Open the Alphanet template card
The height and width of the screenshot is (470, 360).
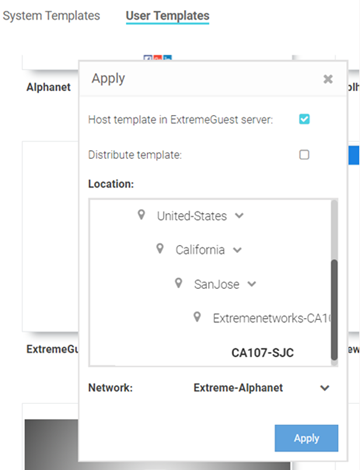coord(48,87)
